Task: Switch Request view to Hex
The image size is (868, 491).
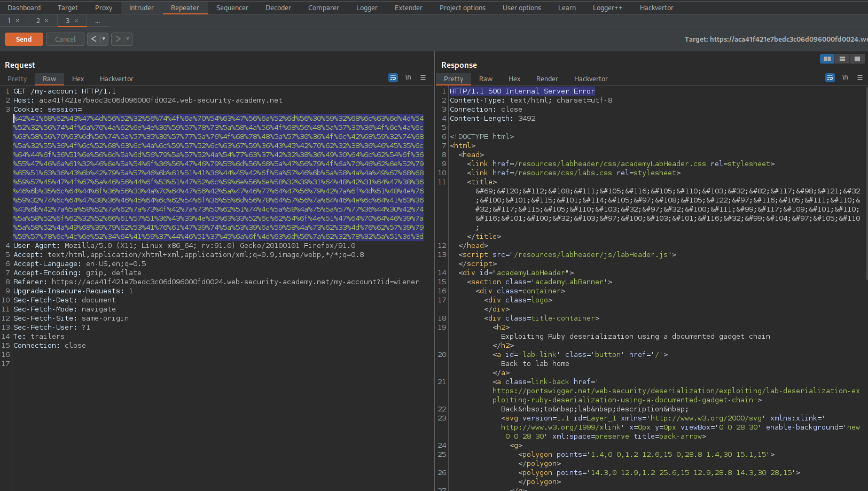Action: [x=78, y=79]
